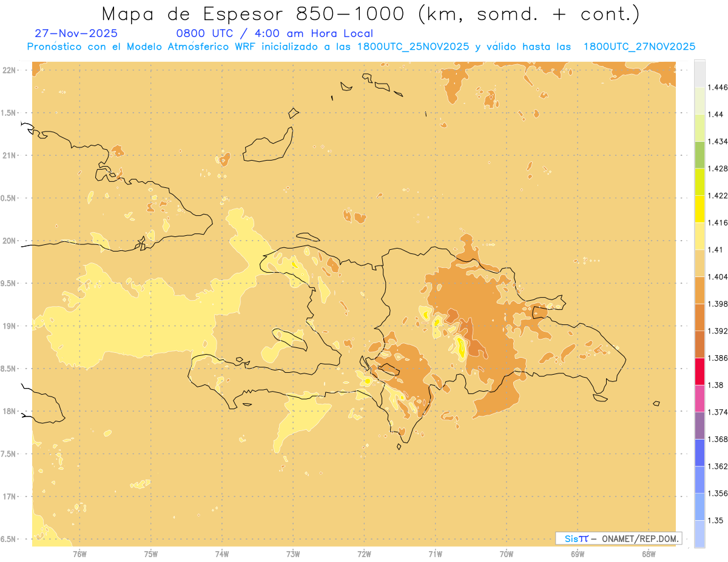Screen dimensions: 728x562
Task: Click the 18N latitude axis label
Action: tap(8, 411)
